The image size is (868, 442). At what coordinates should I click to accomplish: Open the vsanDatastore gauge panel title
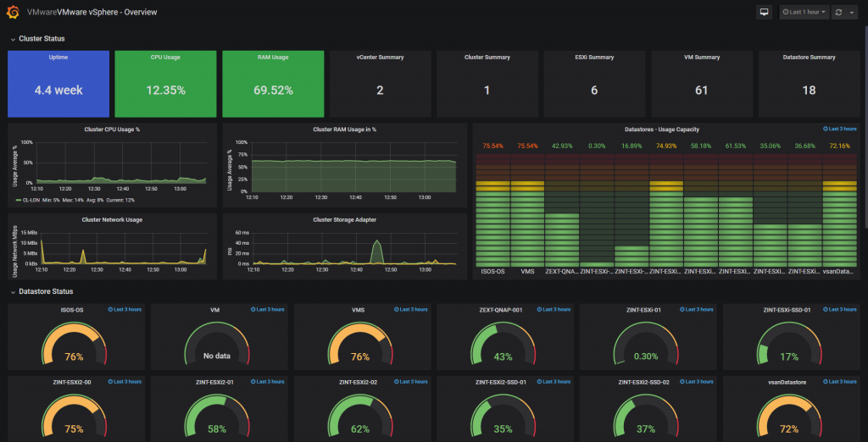click(789, 382)
